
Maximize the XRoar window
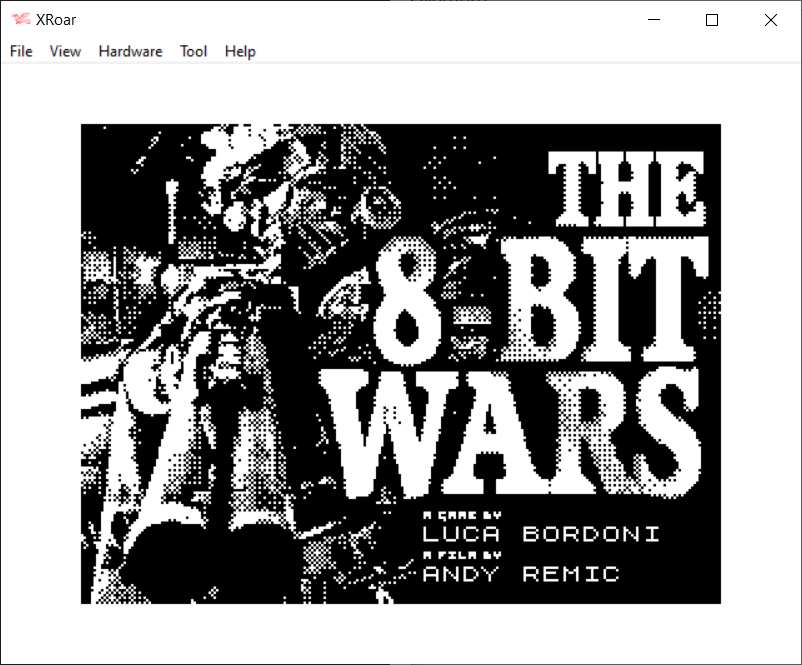[712, 20]
